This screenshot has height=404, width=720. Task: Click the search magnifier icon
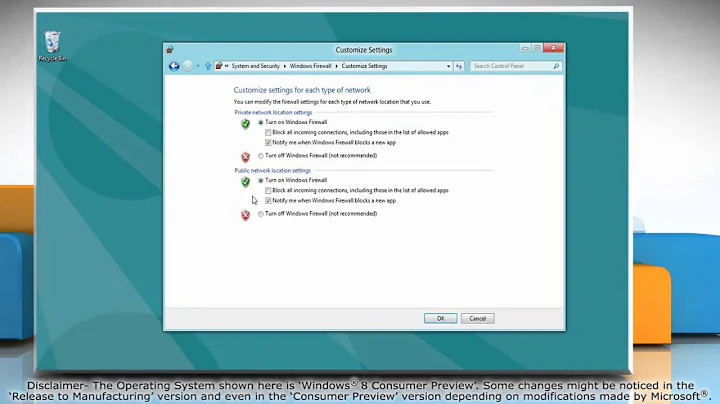point(556,66)
